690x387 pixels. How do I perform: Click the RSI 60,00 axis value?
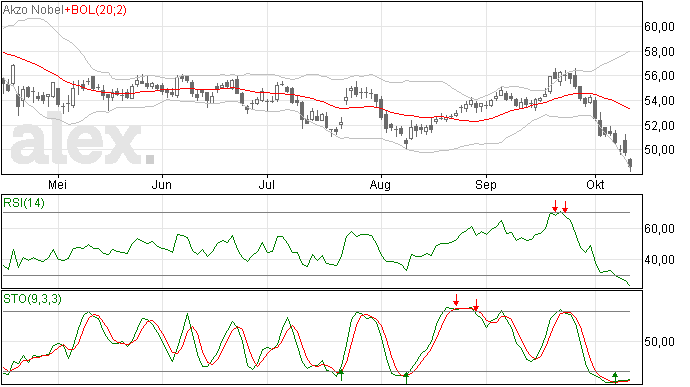coord(659,229)
